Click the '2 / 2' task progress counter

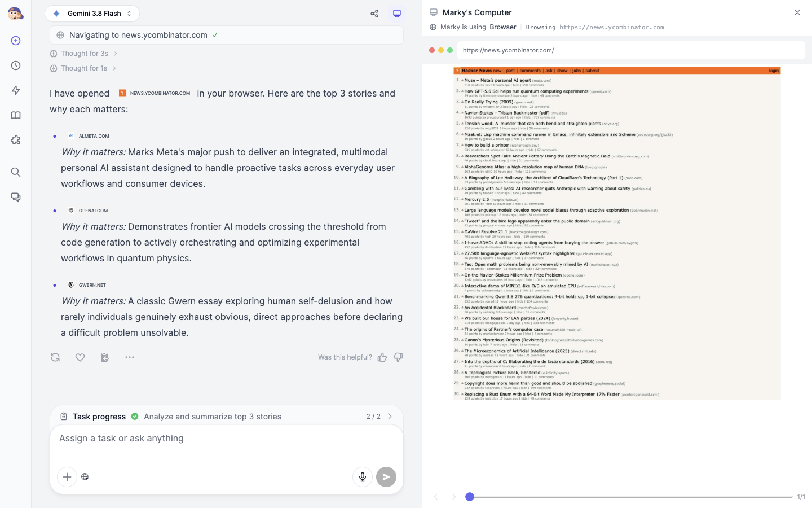[x=373, y=417]
